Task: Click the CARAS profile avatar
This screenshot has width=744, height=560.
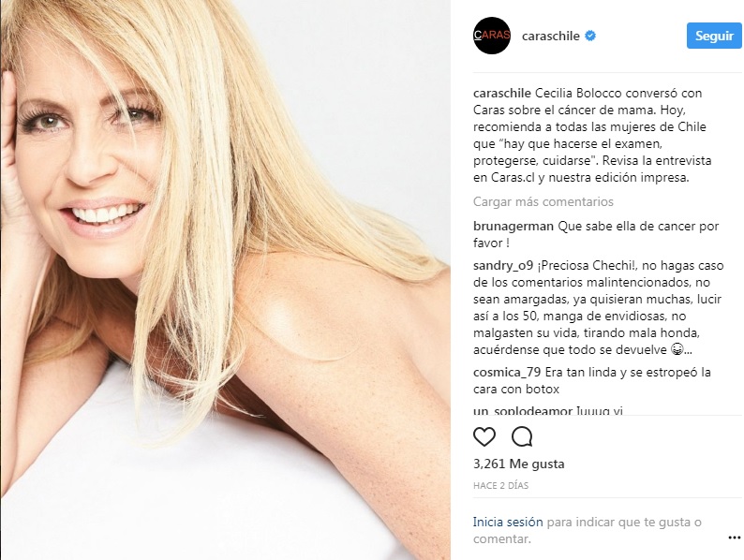Action: click(492, 36)
